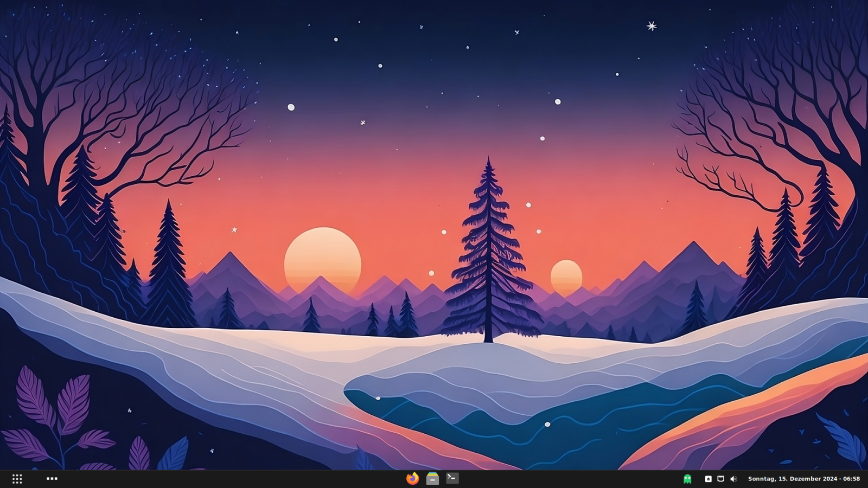Click the green ghost tray icon

[687, 479]
